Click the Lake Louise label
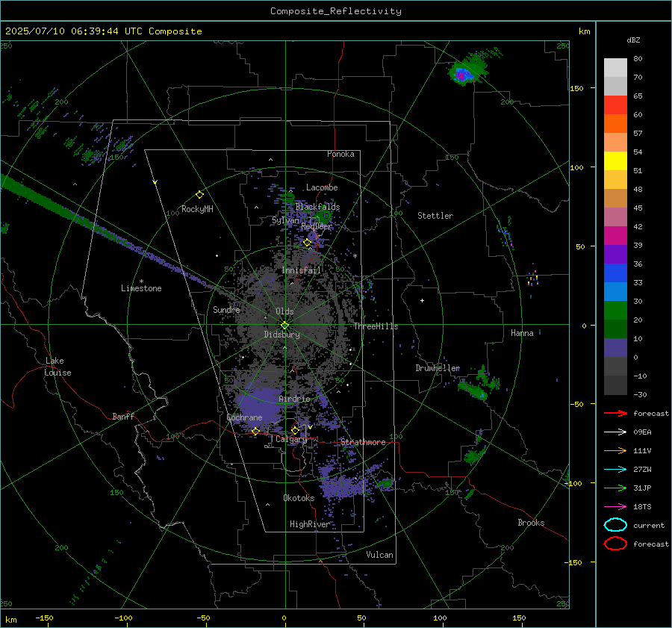Viewport: 672px width, 628px height. point(57,367)
